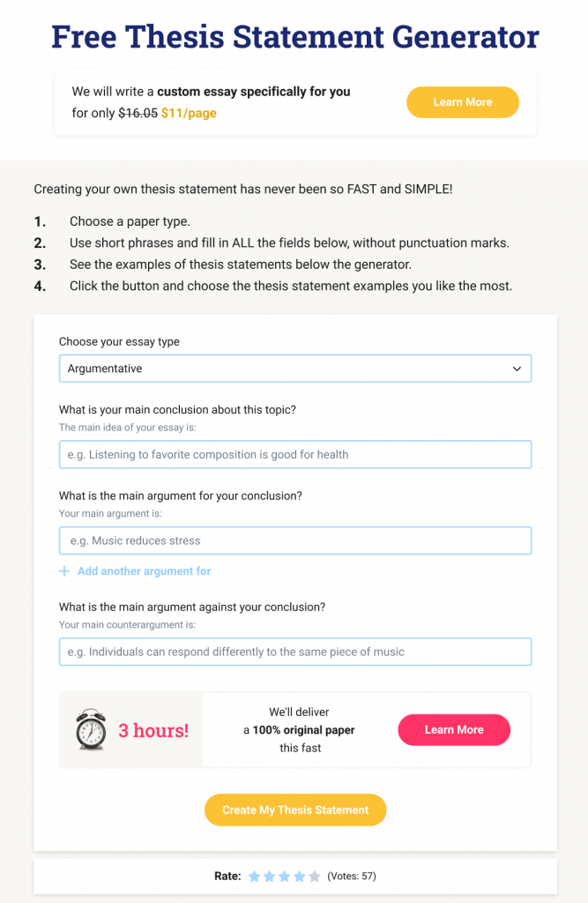Viewport: 588px width, 903px height.
Task: Click the Add another argument for link
Action: click(x=143, y=571)
